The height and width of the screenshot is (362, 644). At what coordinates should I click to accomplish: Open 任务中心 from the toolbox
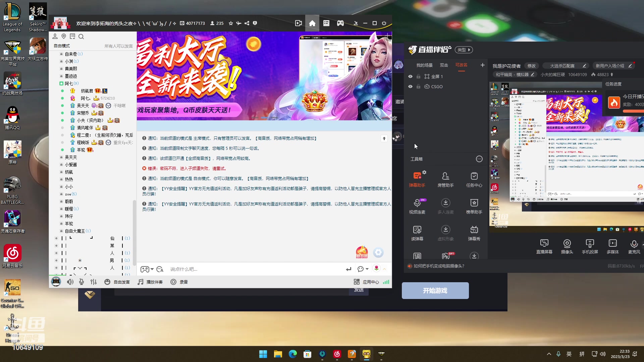click(x=474, y=179)
